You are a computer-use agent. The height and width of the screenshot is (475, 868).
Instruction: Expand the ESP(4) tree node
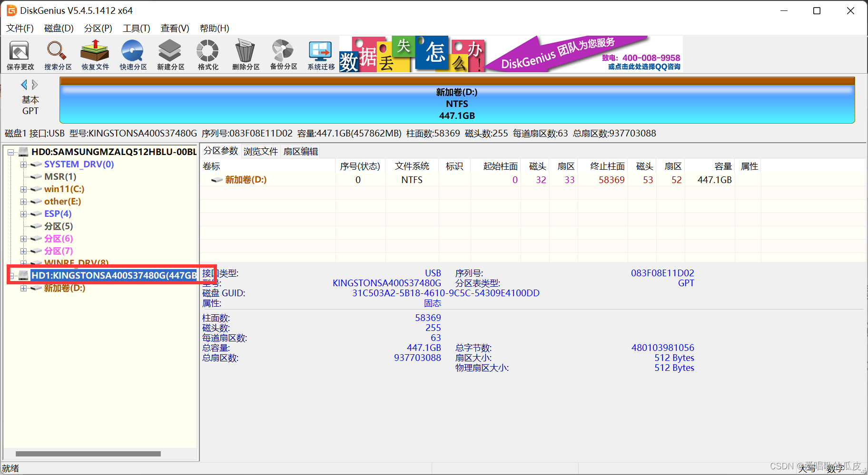(23, 214)
